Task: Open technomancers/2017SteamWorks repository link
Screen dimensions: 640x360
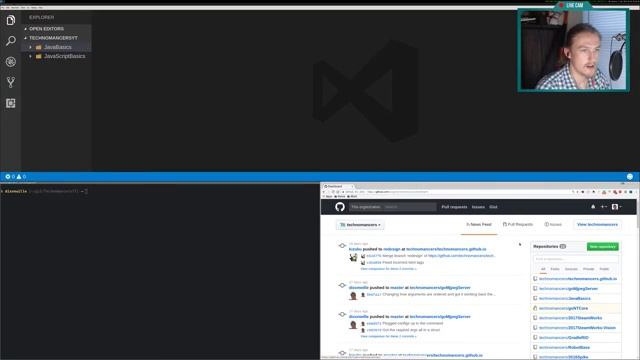Action: pos(570,318)
